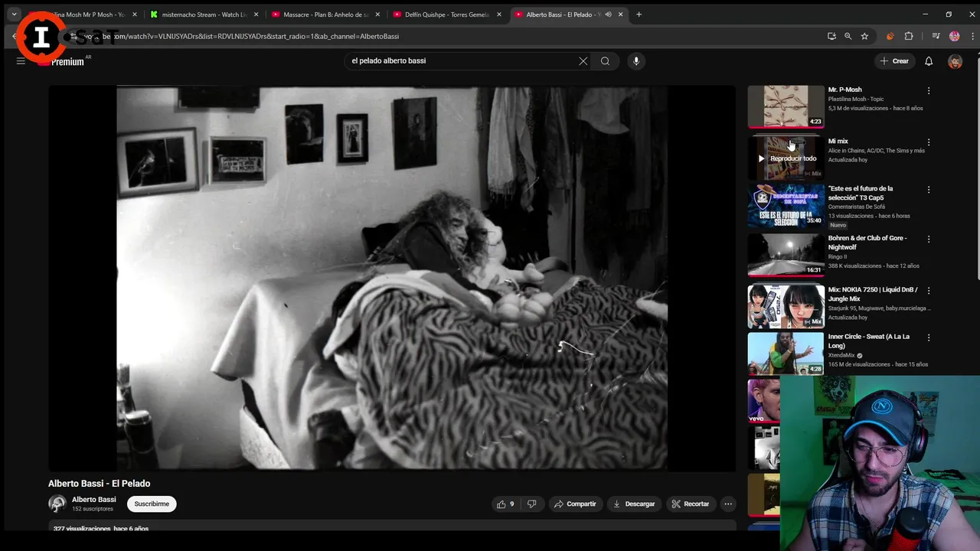Close the Alberto Bassi tab
Screen dimensions: 980x551
(621, 14)
